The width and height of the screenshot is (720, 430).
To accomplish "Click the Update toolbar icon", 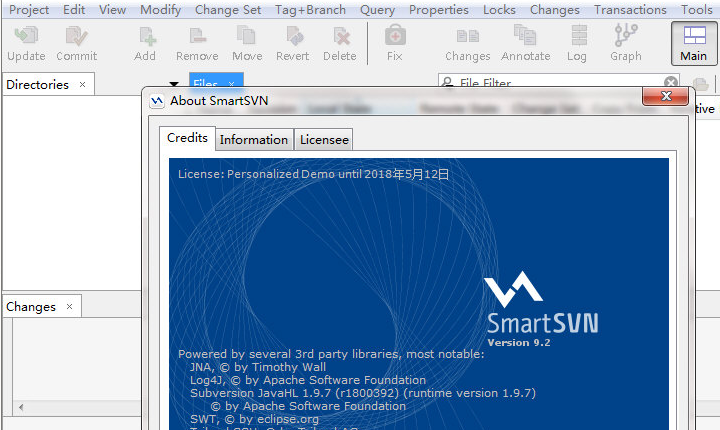I will point(26,43).
